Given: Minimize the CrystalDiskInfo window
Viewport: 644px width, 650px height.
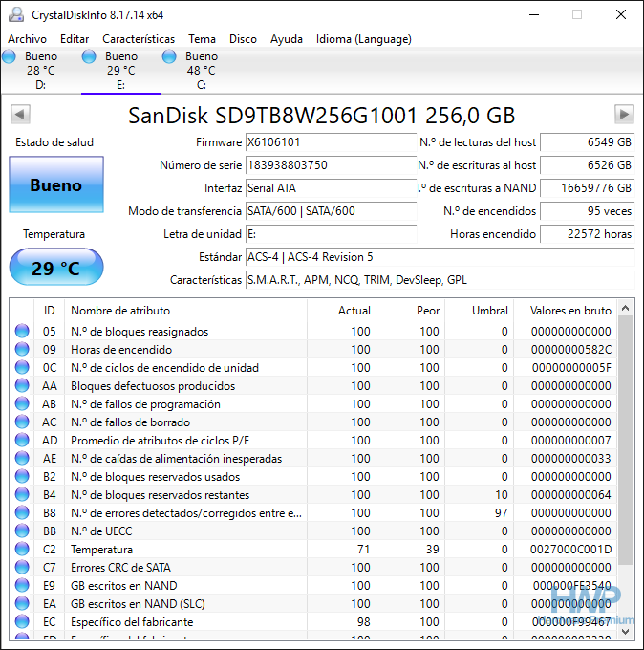Looking at the screenshot, I should coord(534,15).
